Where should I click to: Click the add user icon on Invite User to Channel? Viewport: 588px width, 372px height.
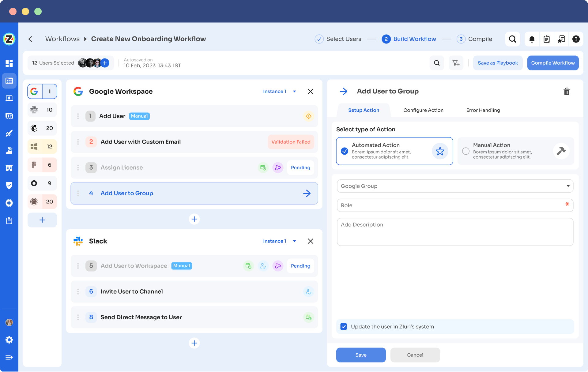click(x=309, y=291)
